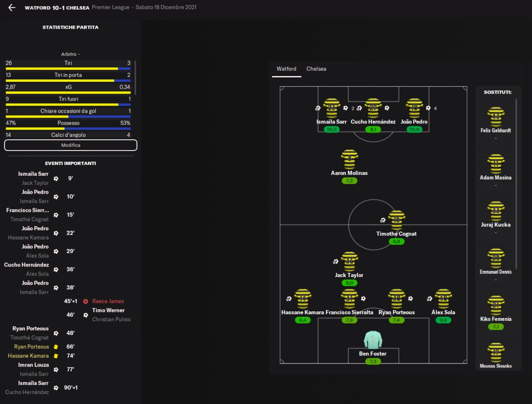Click Jack Taylor's 8,0 rating badge
The width and height of the screenshot is (532, 404).
coord(350,283)
